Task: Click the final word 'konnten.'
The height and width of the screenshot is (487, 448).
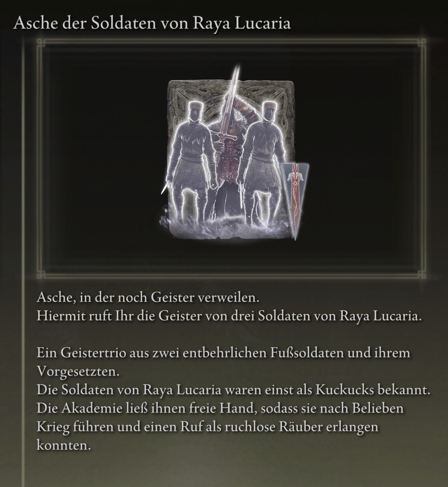Action: [x=63, y=445]
